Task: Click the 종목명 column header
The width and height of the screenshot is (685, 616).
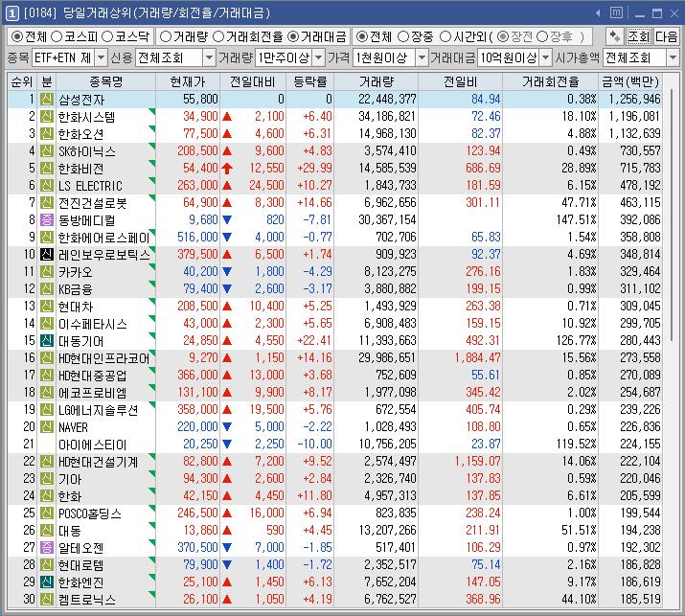Action: pos(105,81)
